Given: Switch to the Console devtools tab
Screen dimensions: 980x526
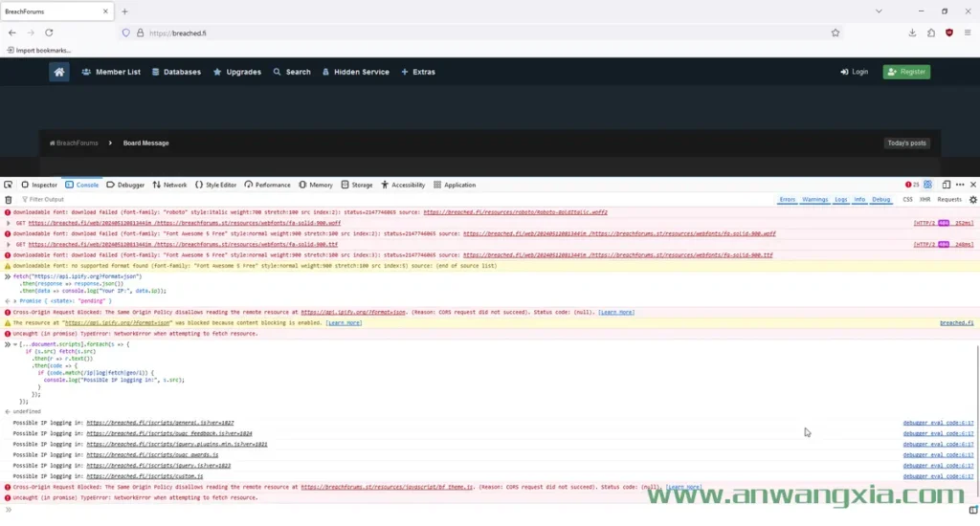Looking at the screenshot, I should [82, 185].
